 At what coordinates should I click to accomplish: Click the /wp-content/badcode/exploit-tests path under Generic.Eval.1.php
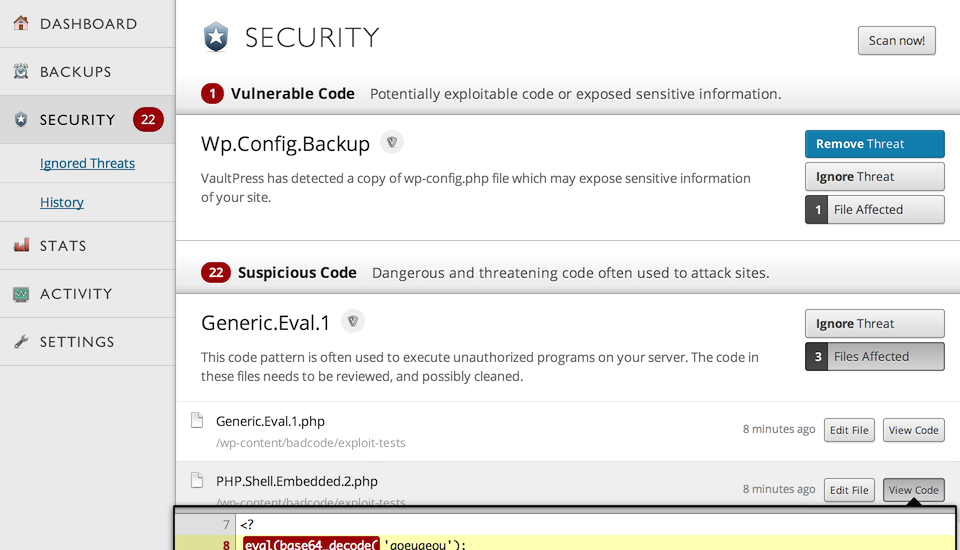point(310,443)
